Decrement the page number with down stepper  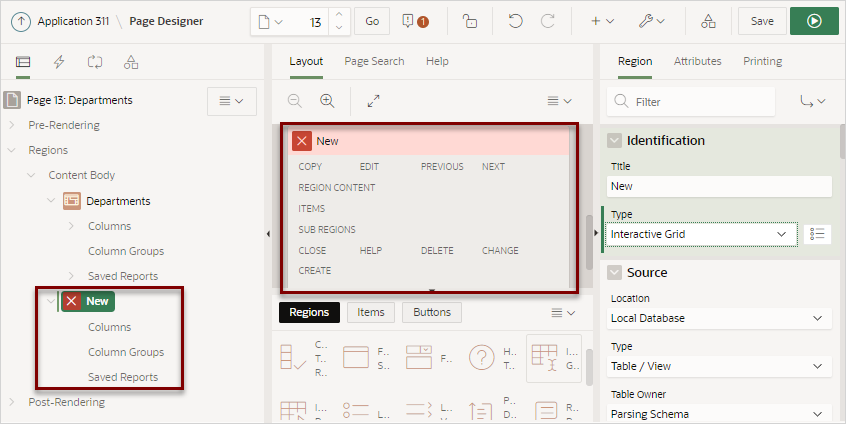coord(339,28)
